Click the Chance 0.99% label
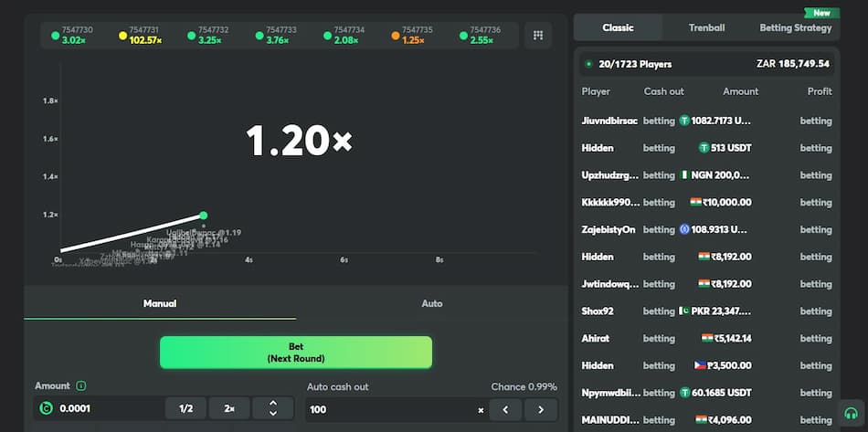Viewport: 868px width, 432px height. 524,386
